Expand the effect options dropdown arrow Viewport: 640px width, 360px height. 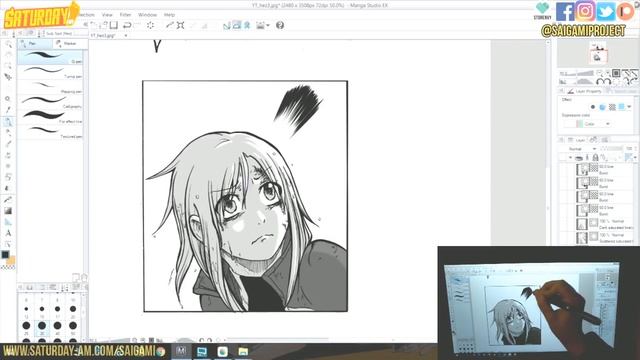click(x=629, y=107)
